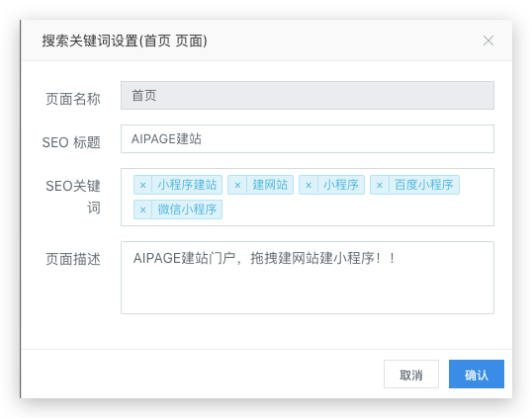Focus the SEO 标题 input containing AIPAGE建站

coord(308,139)
